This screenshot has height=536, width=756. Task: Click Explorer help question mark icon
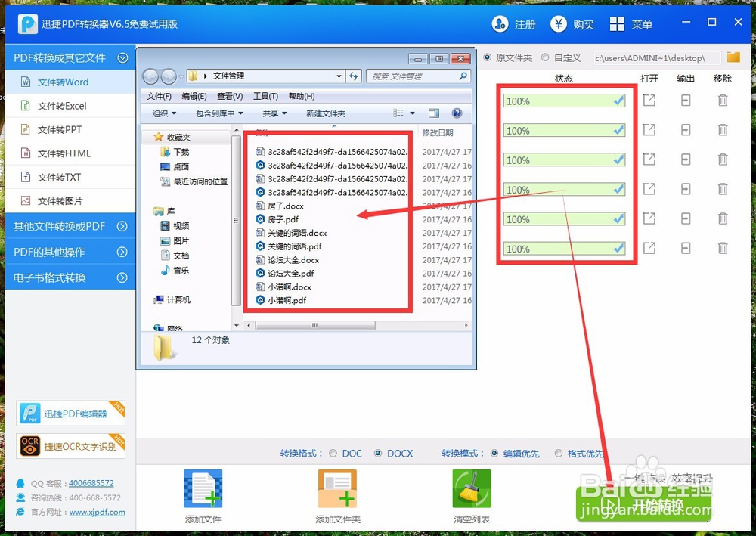[457, 113]
